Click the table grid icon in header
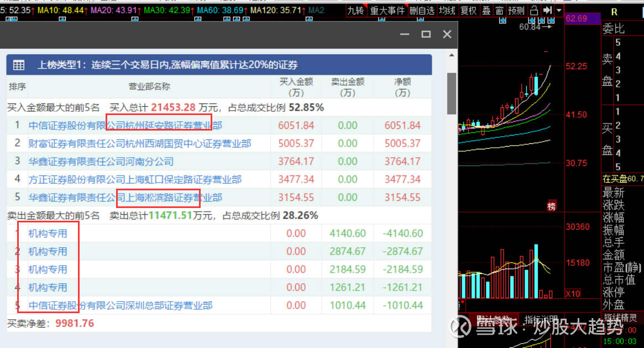The width and height of the screenshot is (644, 348). 19,65
